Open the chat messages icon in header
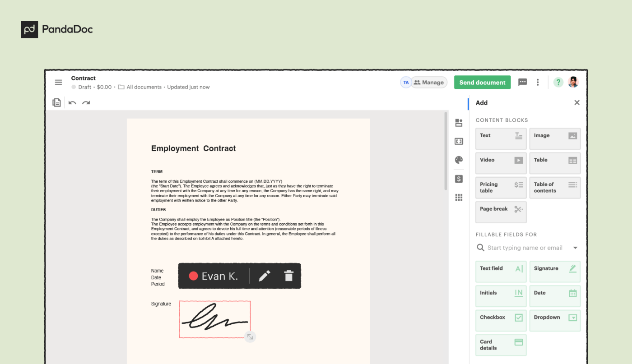The width and height of the screenshot is (632, 364). point(522,82)
